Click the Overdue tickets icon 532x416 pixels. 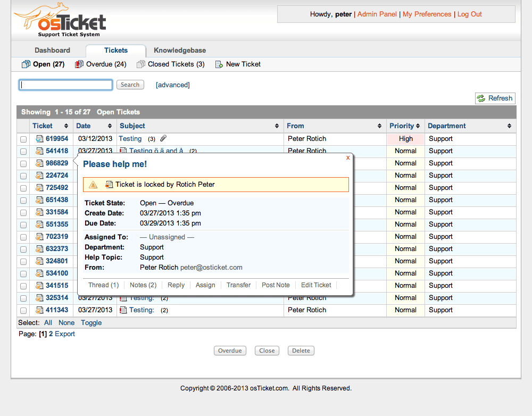tap(79, 64)
